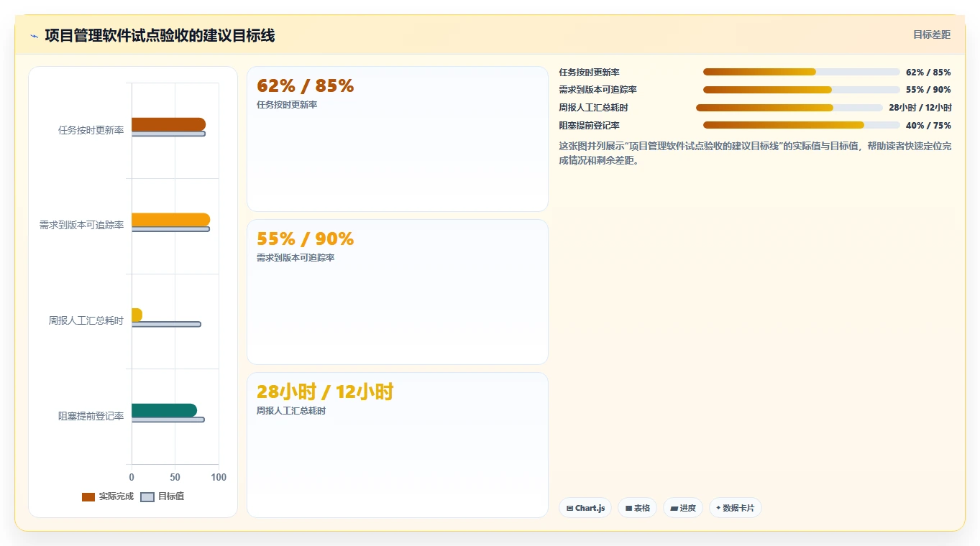Click the gray target bar under 阻塞提前登记率

click(168, 420)
